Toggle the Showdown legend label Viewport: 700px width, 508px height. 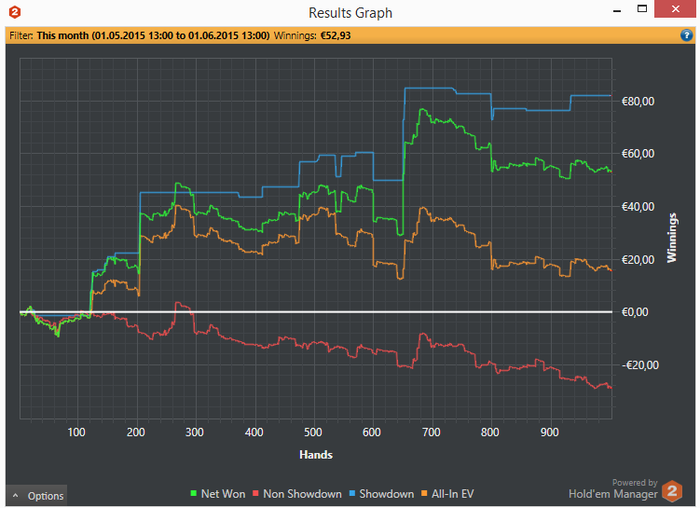tap(386, 494)
